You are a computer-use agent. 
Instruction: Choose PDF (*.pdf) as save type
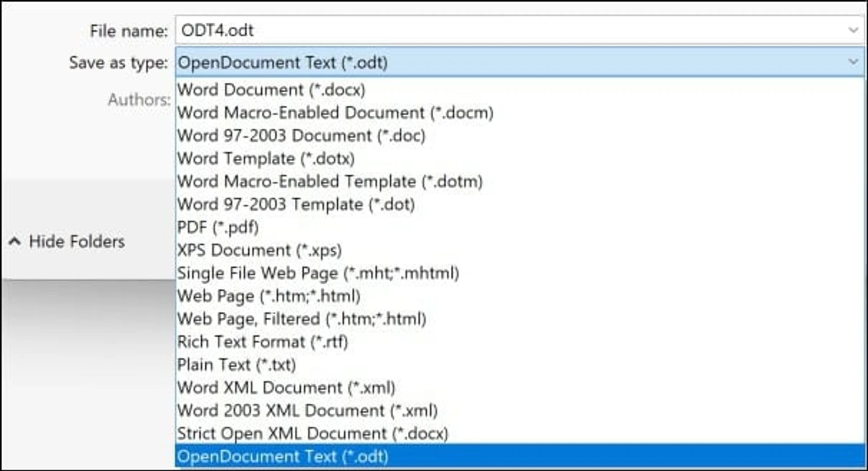tap(520, 227)
